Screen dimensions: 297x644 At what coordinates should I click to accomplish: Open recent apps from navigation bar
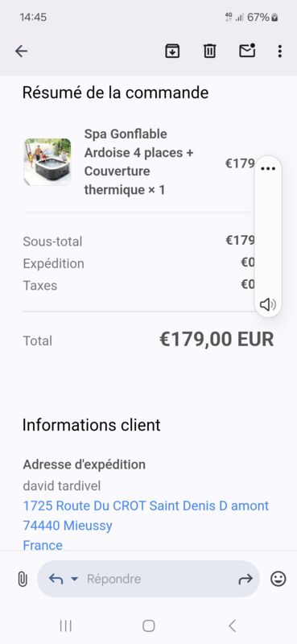66,625
